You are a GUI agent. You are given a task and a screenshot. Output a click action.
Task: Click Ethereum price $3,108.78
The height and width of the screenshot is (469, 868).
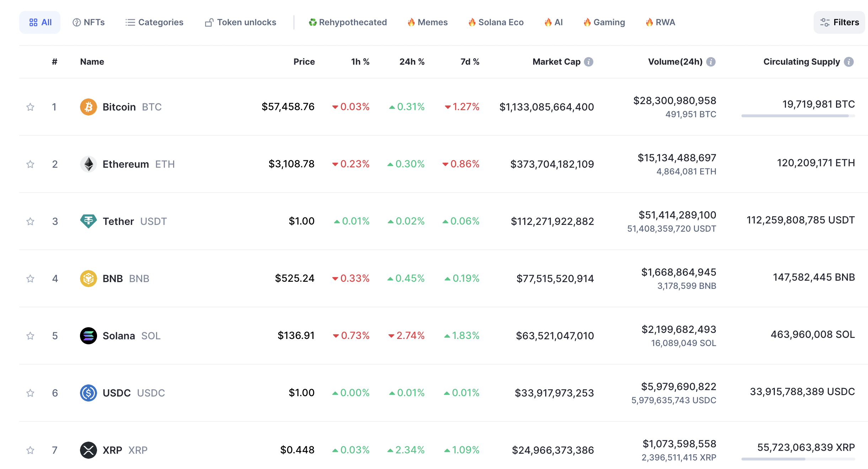point(291,164)
